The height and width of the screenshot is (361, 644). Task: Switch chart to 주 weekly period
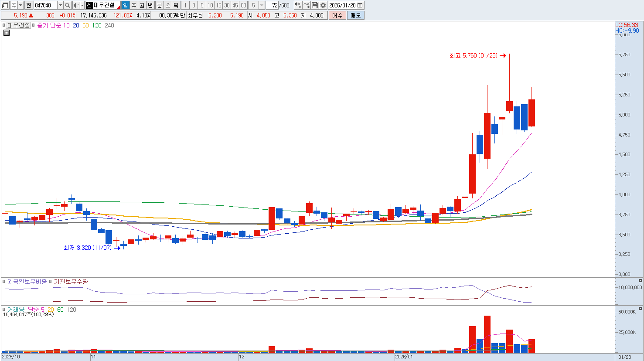coord(134,5)
